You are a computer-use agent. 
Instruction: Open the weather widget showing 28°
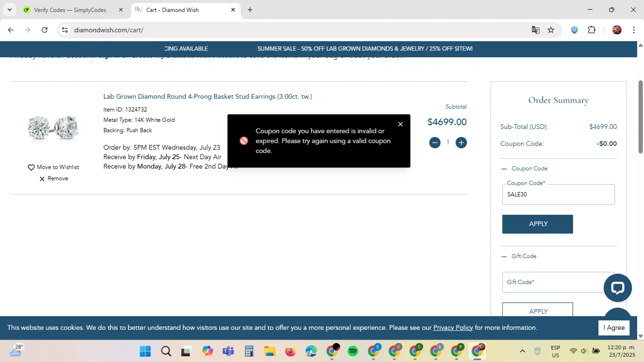[15, 351]
